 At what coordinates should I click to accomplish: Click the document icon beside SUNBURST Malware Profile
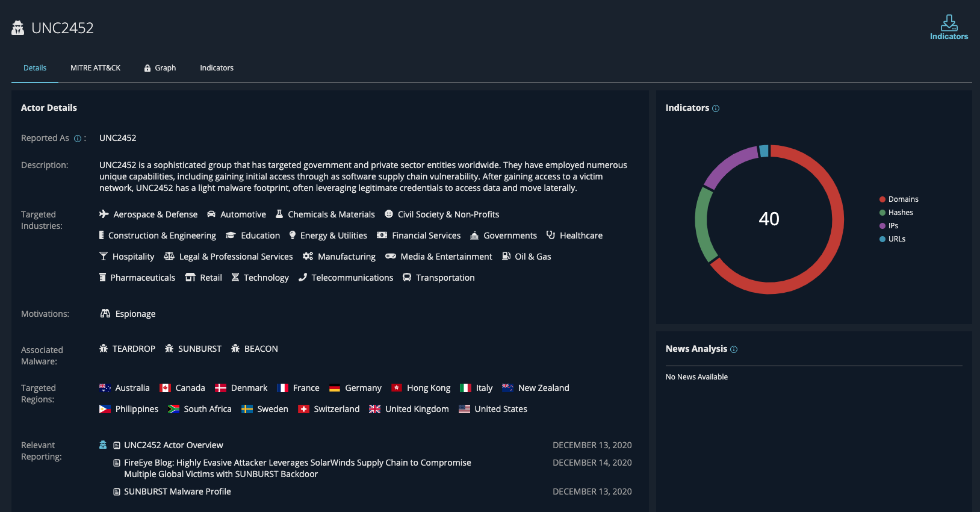tap(117, 492)
